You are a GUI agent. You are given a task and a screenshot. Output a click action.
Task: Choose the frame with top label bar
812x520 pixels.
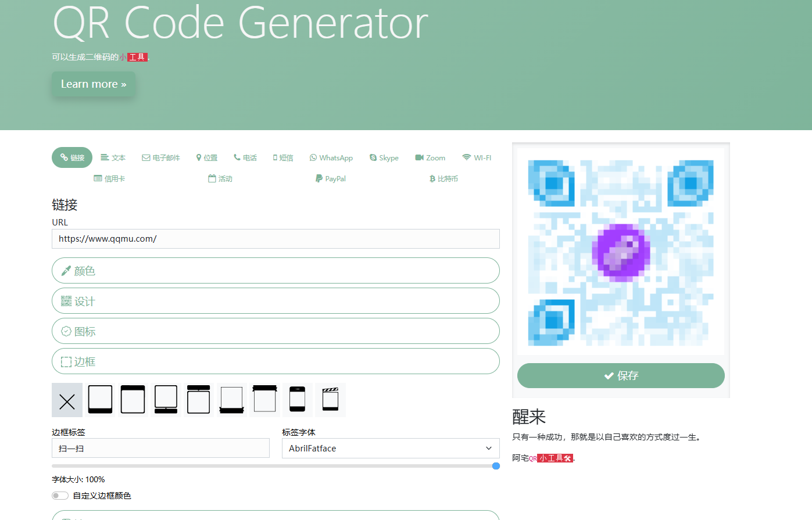pyautogui.click(x=133, y=400)
